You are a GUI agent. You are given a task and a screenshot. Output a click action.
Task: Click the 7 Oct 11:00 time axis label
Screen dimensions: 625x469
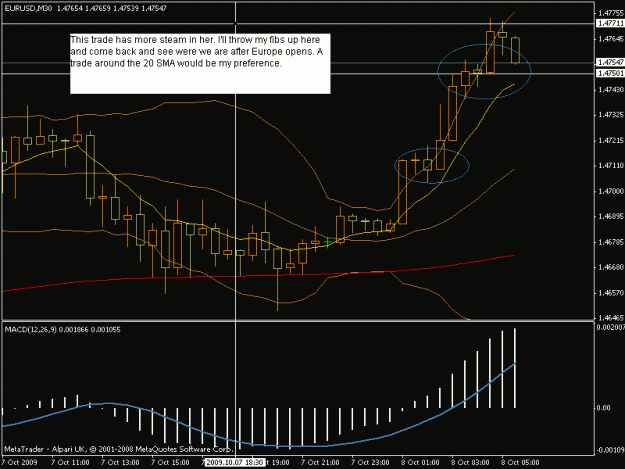[x=70, y=462]
